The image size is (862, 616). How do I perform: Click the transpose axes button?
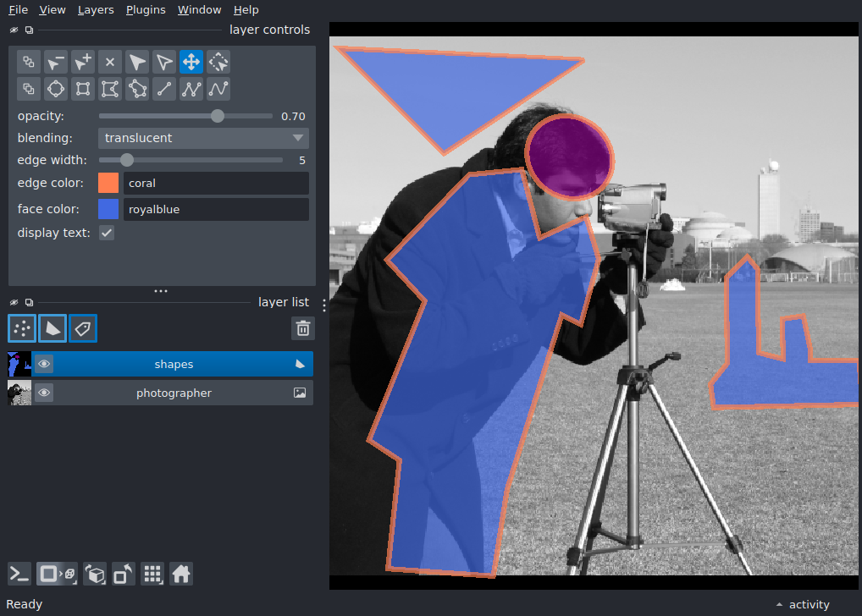click(x=123, y=575)
